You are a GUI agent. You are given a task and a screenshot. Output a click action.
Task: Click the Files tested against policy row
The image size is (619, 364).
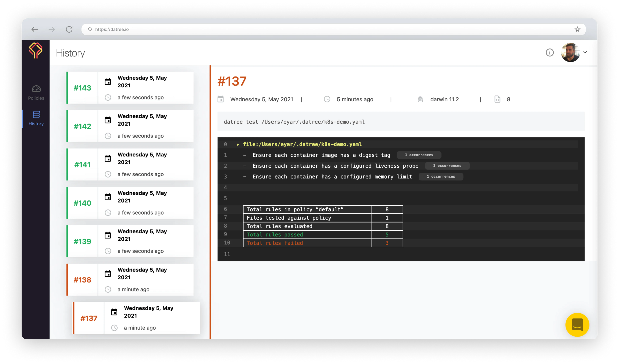click(323, 218)
